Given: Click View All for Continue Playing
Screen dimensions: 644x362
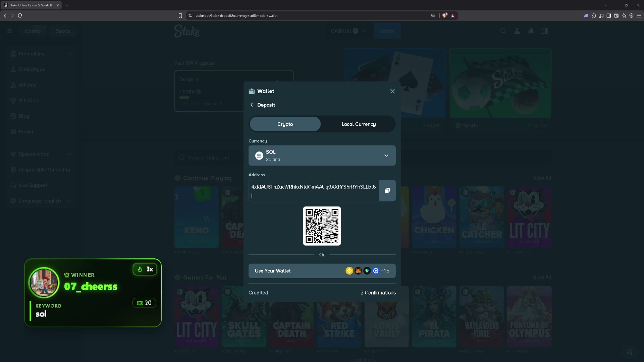Looking at the screenshot, I should tap(542, 178).
